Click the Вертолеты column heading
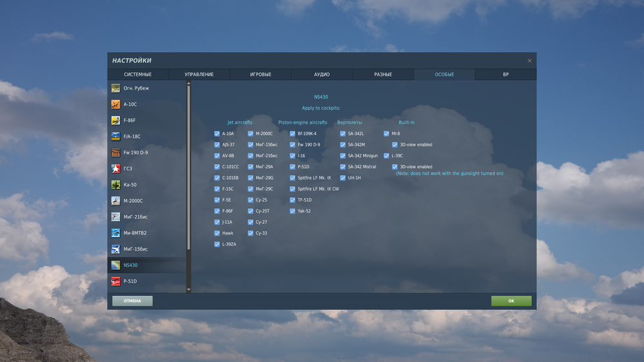Image resolution: width=644 pixels, height=362 pixels. click(x=350, y=122)
